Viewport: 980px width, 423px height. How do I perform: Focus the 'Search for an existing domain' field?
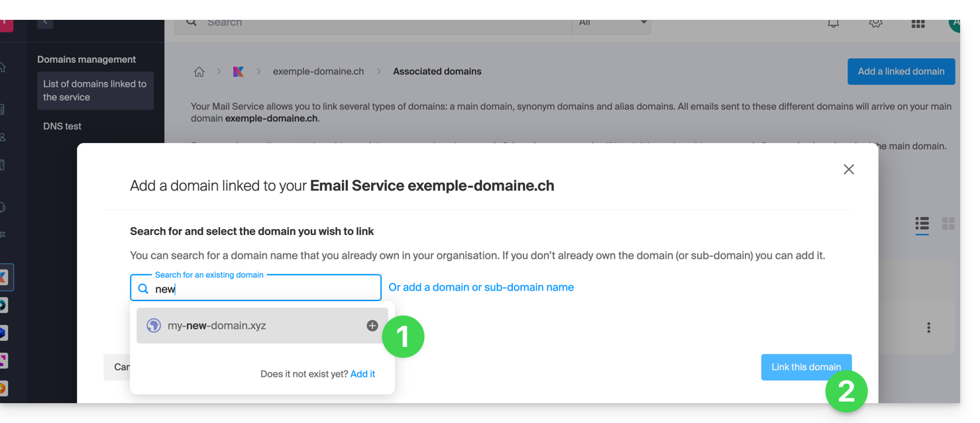[x=265, y=289]
